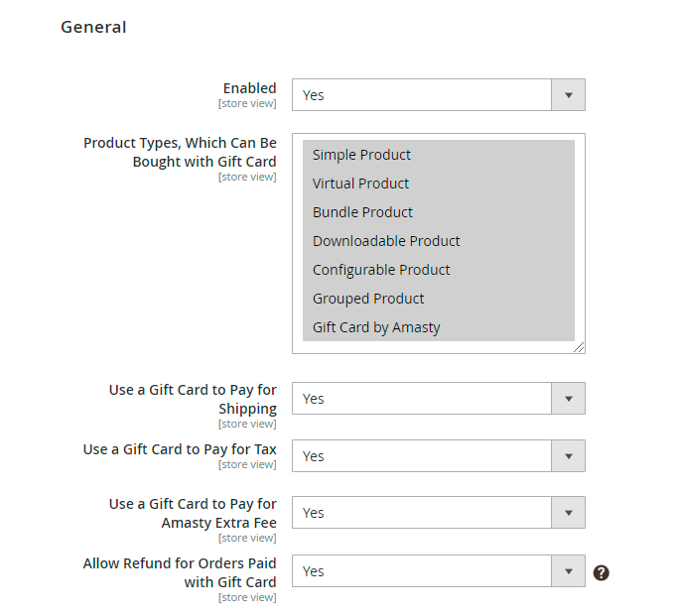Click the Shipping dropdown arrow button
This screenshot has height=616, width=679.
click(x=568, y=399)
